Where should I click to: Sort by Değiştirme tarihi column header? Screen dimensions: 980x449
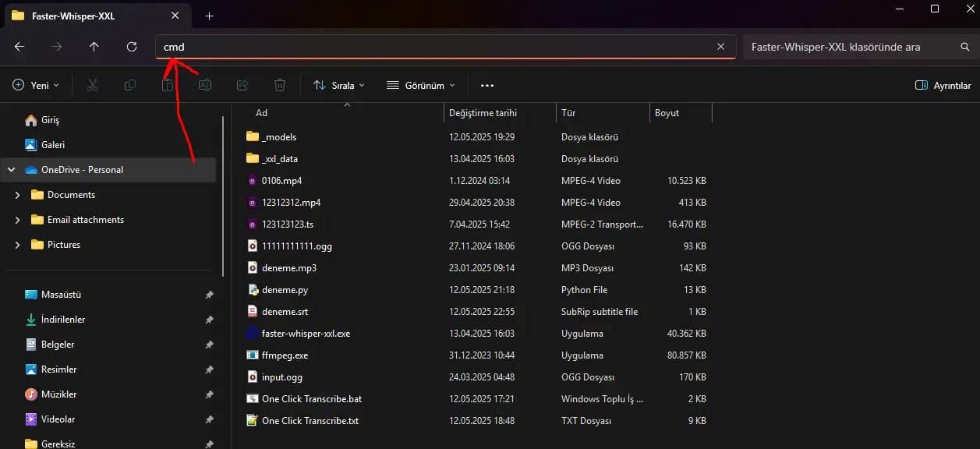pyautogui.click(x=500, y=113)
